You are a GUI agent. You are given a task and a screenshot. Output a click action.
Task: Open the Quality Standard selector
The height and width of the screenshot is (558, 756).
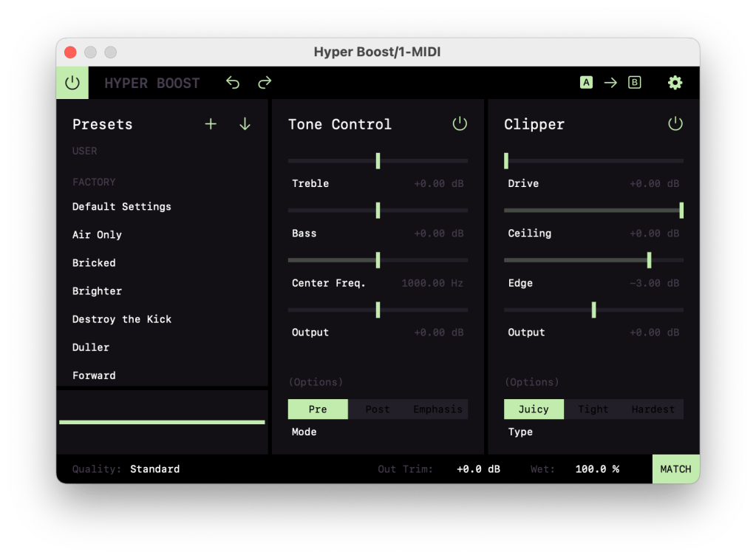(154, 469)
